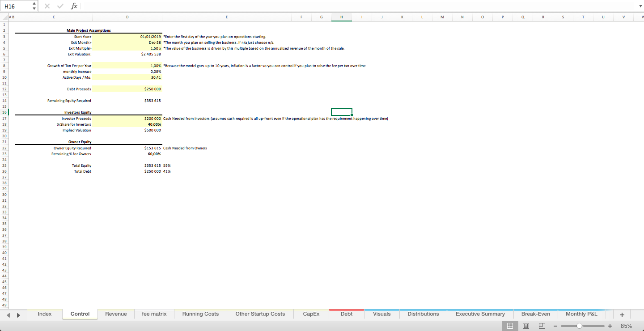Select the Normal view icon in the status bar
This screenshot has width=644, height=331.
coord(510,326)
